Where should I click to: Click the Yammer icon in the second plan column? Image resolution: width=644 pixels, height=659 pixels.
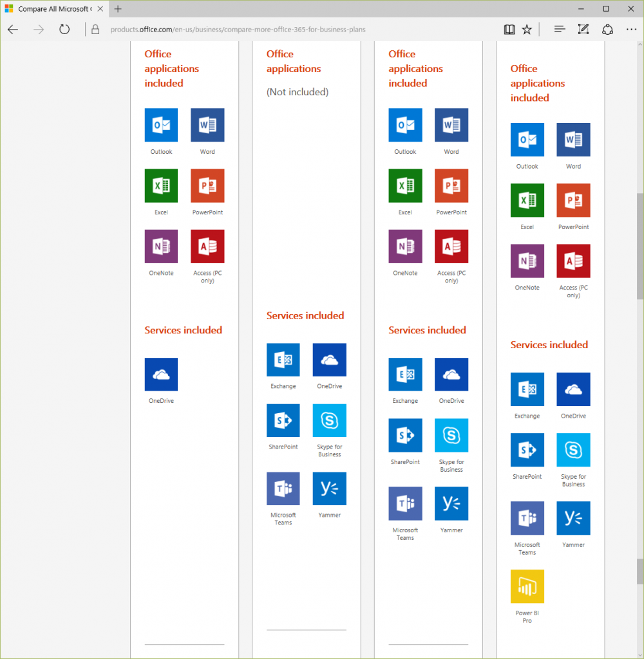pos(329,488)
